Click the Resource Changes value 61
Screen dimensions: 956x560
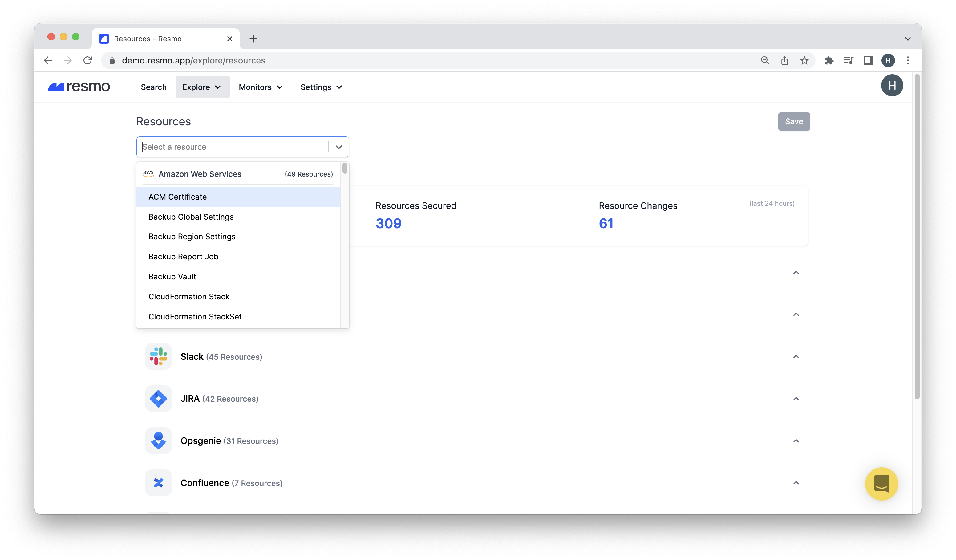(606, 223)
